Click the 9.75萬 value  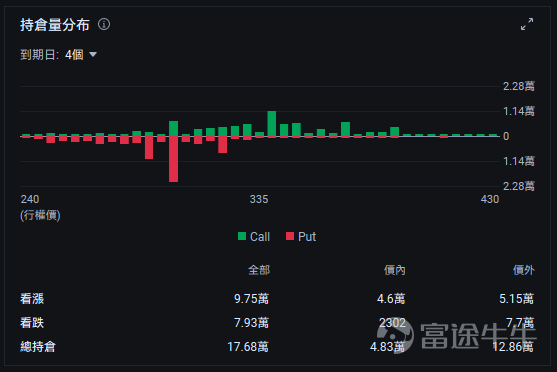252,298
